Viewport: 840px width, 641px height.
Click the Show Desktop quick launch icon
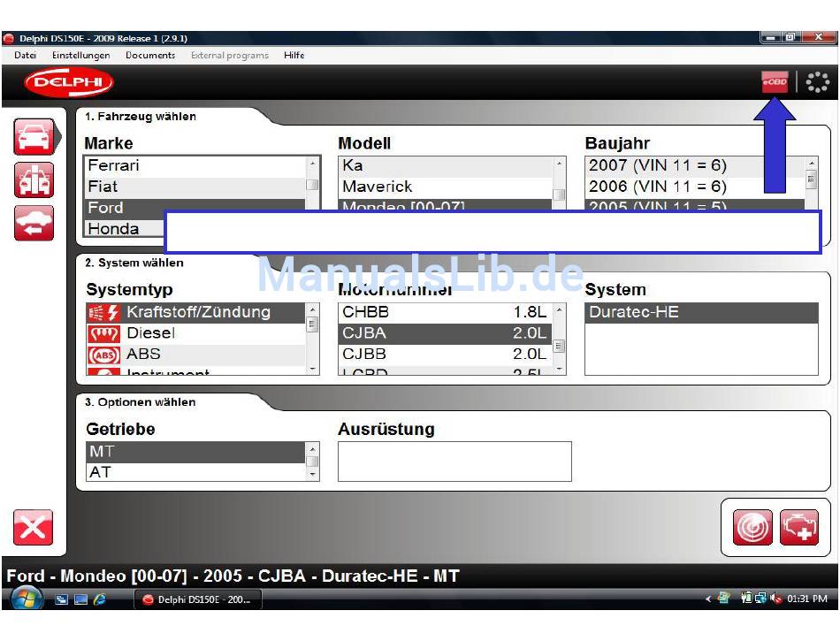tap(80, 599)
